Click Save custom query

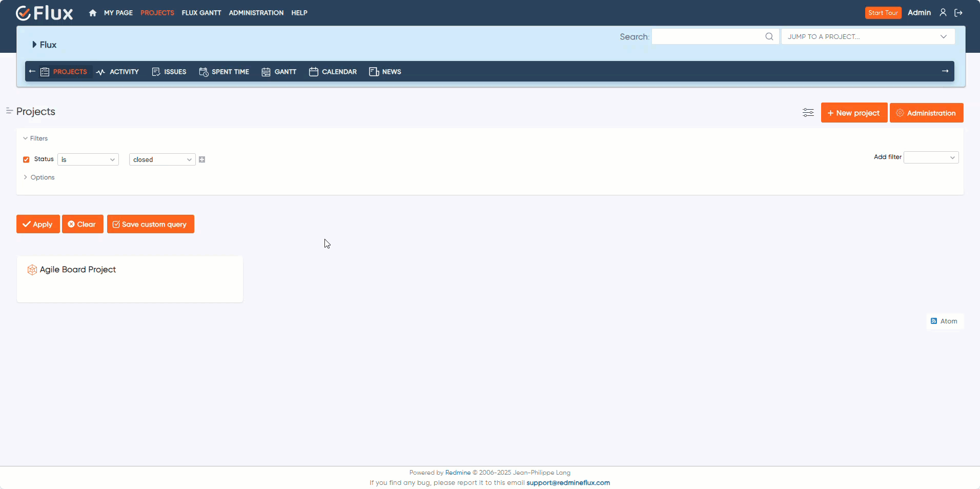click(151, 224)
